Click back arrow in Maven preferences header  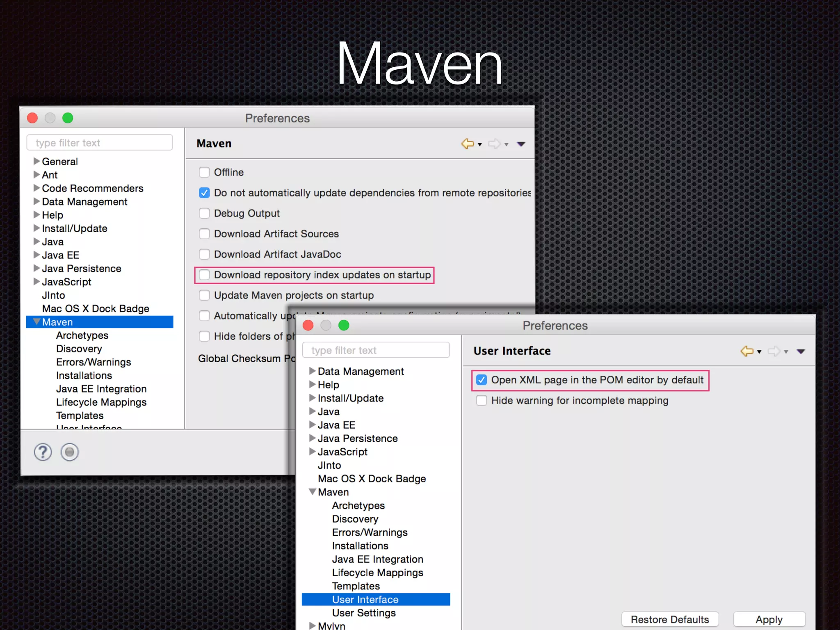pyautogui.click(x=468, y=144)
